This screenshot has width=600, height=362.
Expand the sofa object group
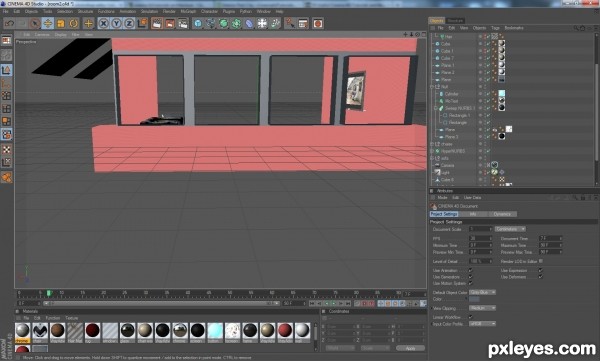pyautogui.click(x=432, y=158)
